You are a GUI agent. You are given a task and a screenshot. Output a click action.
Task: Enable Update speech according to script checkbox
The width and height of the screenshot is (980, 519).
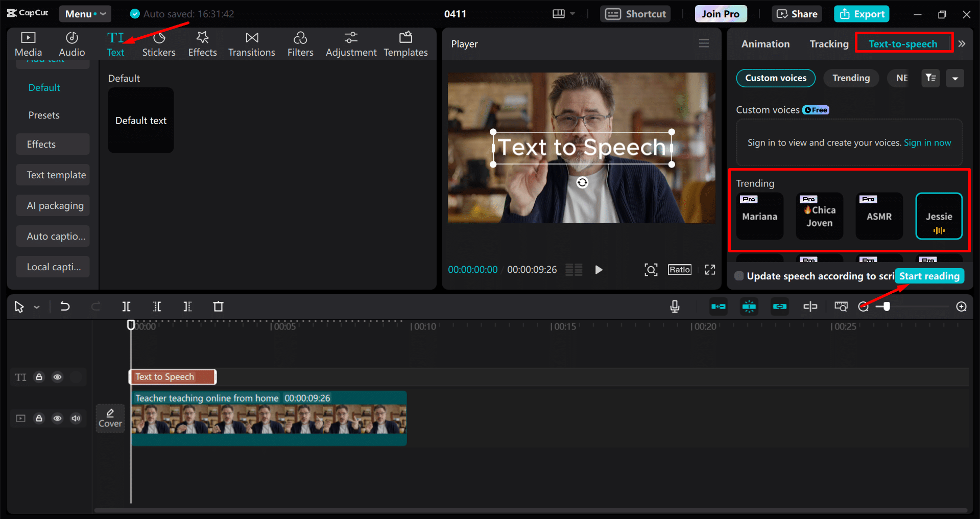coord(739,276)
